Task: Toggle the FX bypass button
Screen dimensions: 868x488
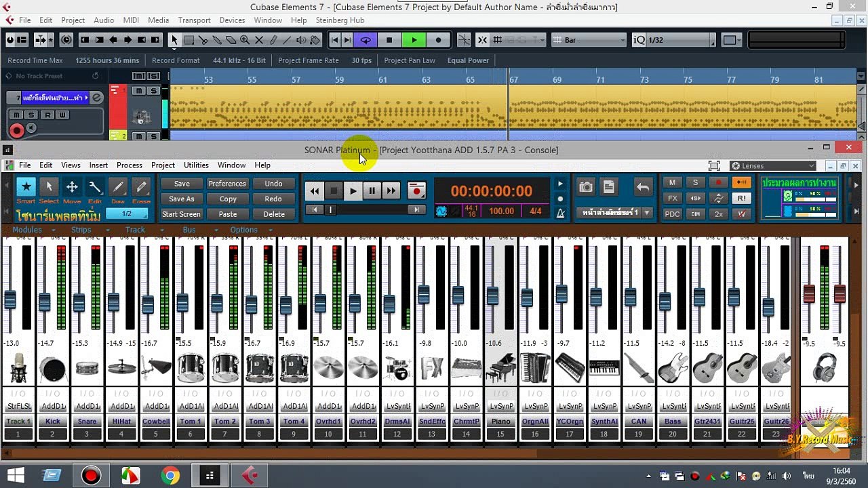Action: [672, 198]
